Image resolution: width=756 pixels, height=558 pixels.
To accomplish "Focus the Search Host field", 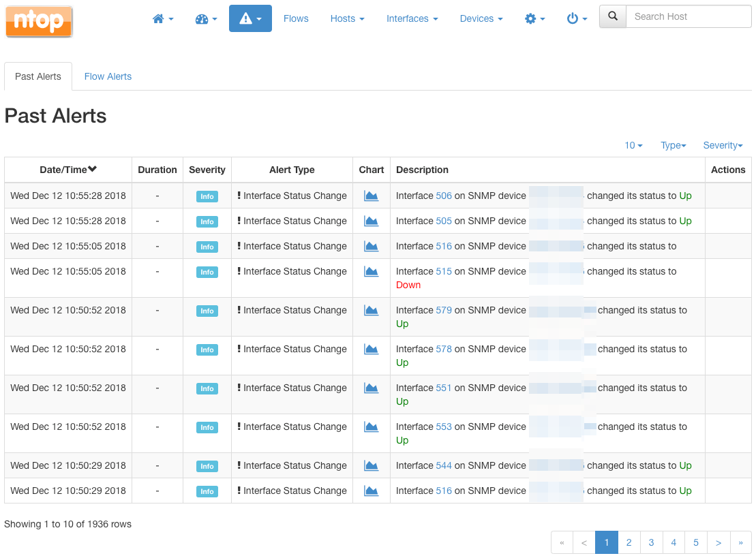I will coord(689,16).
